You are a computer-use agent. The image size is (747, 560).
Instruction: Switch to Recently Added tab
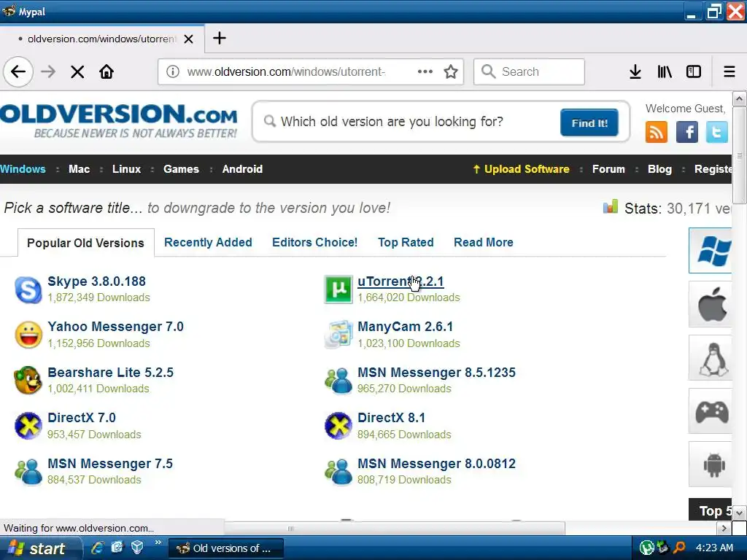(x=208, y=242)
